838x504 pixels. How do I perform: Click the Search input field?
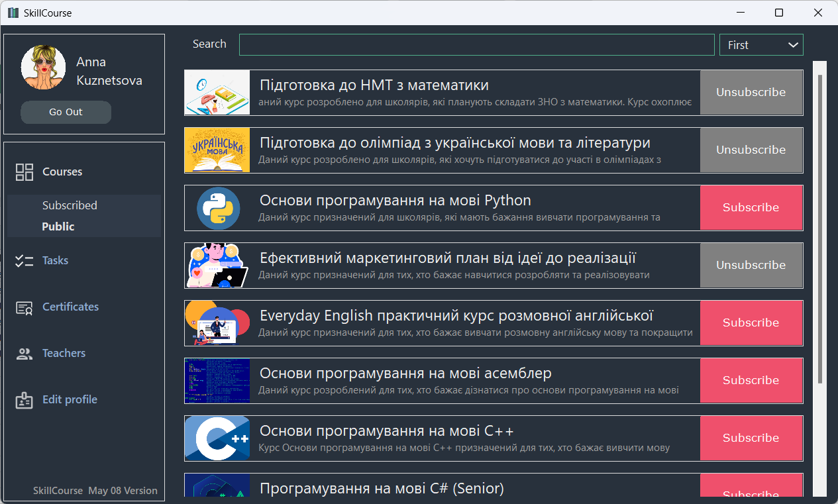click(x=476, y=44)
